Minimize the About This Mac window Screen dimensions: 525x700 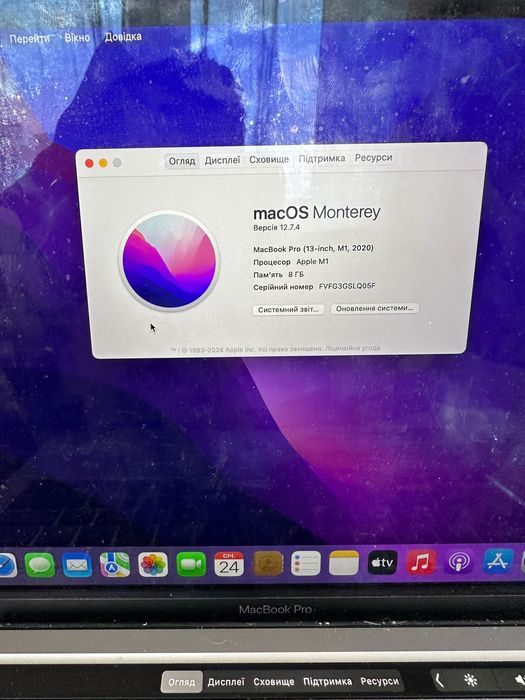click(x=103, y=163)
